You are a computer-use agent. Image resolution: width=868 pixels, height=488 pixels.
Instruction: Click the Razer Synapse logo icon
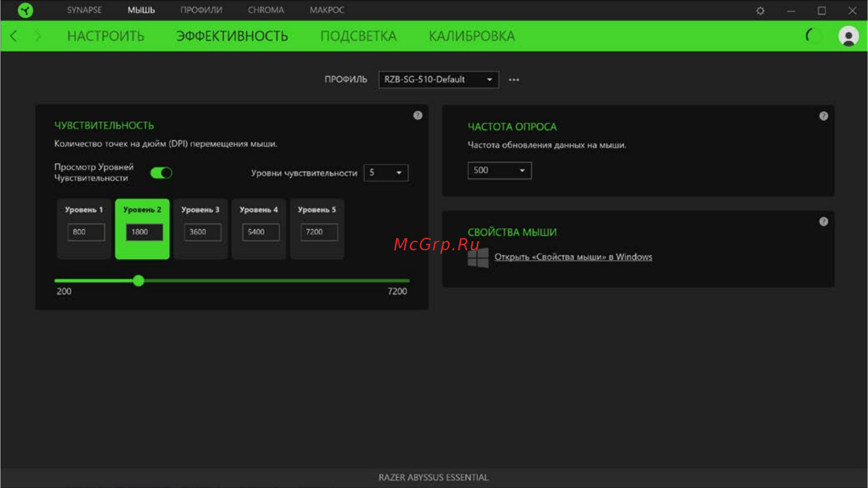[x=26, y=10]
